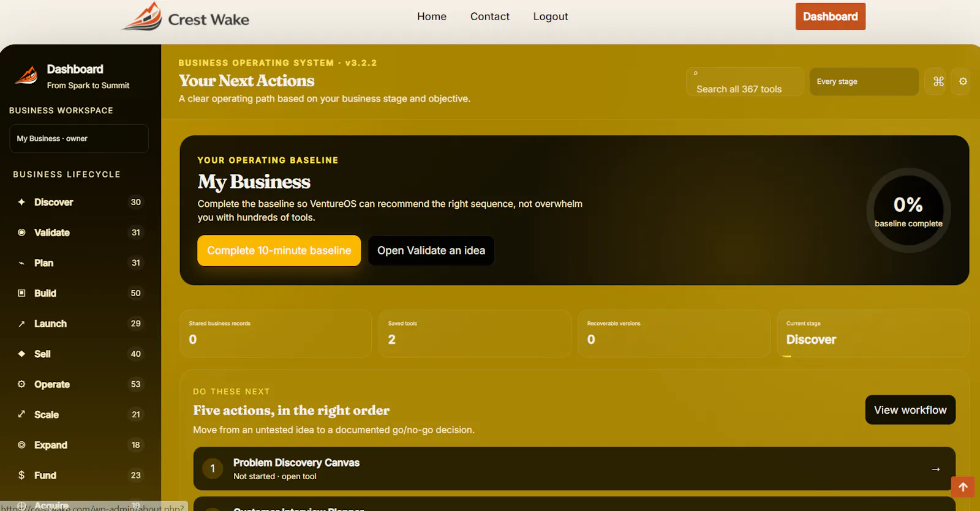
Task: Click the arrow on Problem Discovery Canvas
Action: (936, 469)
